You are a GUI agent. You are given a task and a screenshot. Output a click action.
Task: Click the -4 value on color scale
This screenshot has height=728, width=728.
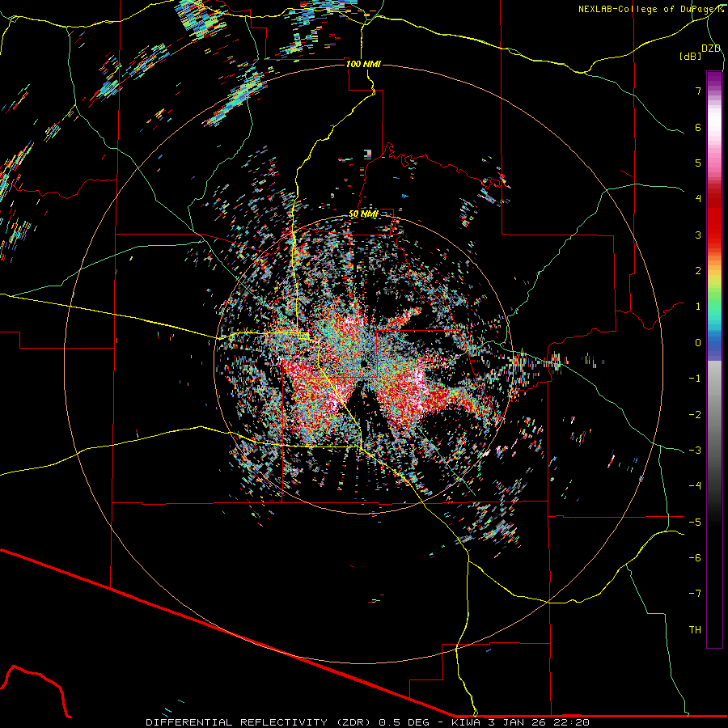click(695, 485)
